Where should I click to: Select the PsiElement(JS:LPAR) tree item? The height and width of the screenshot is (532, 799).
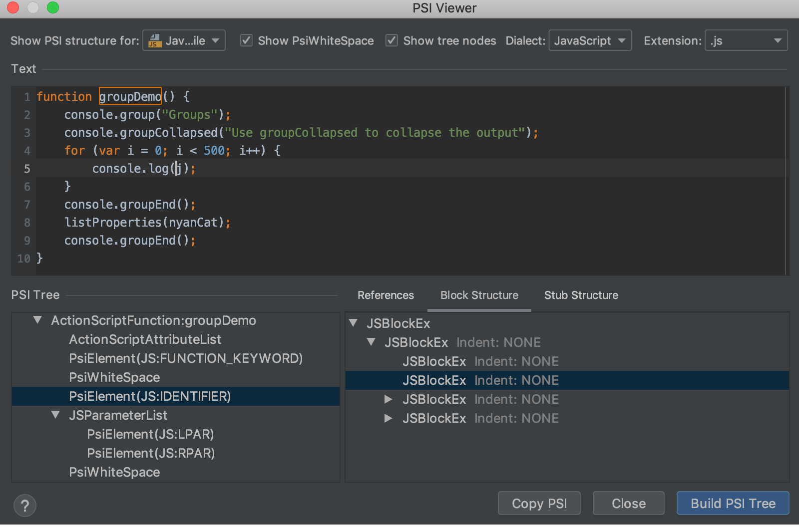pos(150,434)
